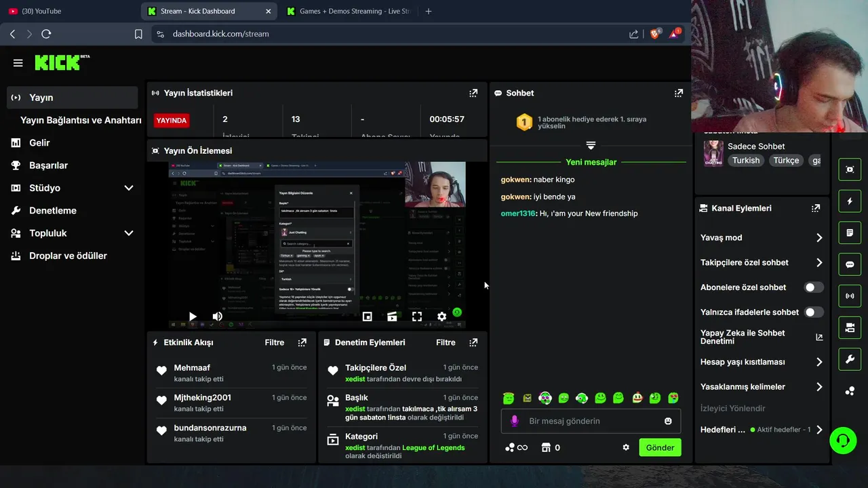Open the channel points icon below chat input
868x488 pixels.
(x=516, y=447)
